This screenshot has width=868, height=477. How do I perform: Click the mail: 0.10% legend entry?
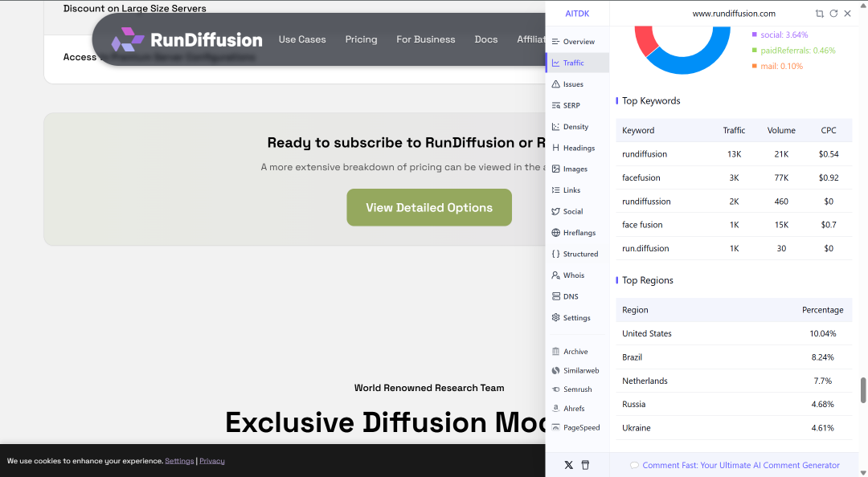777,66
